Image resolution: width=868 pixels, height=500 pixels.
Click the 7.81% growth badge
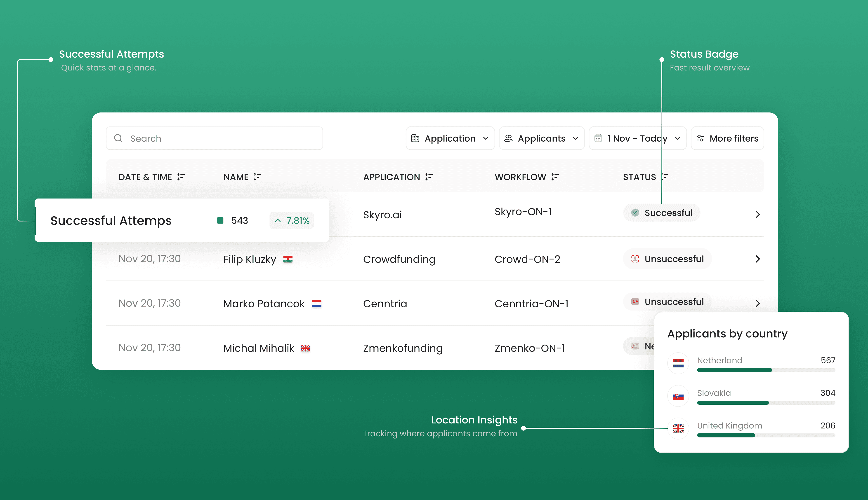coord(292,220)
